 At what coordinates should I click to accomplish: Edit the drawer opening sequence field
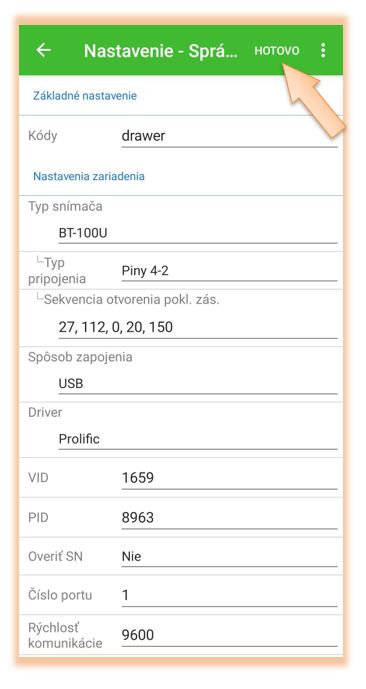(x=198, y=328)
